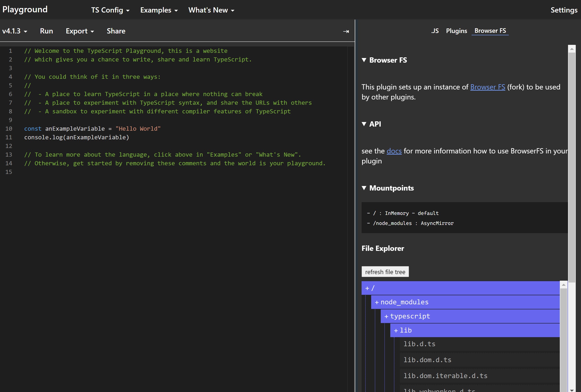Open the TS Config dropdown menu
This screenshot has height=392, width=581.
pyautogui.click(x=110, y=10)
